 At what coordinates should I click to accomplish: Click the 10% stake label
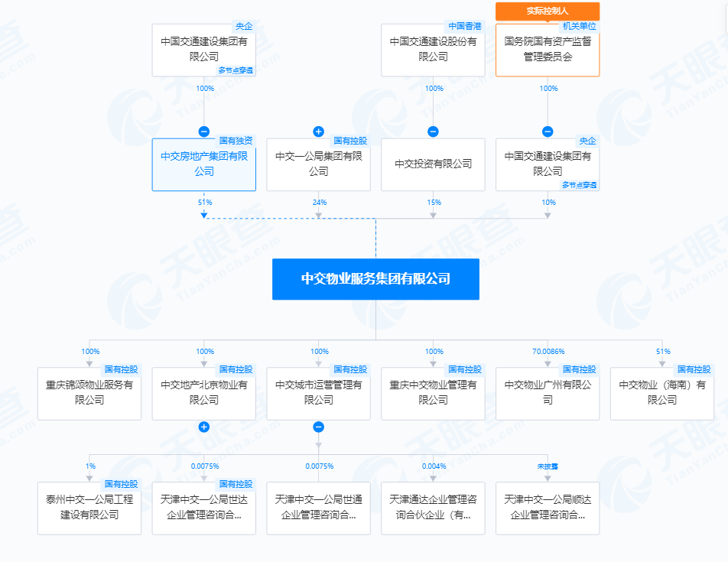pyautogui.click(x=548, y=203)
